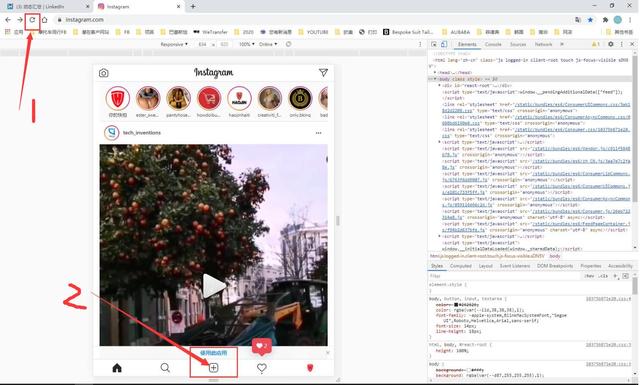
Task: Close the Instagram browser tab
Action: 178,7
